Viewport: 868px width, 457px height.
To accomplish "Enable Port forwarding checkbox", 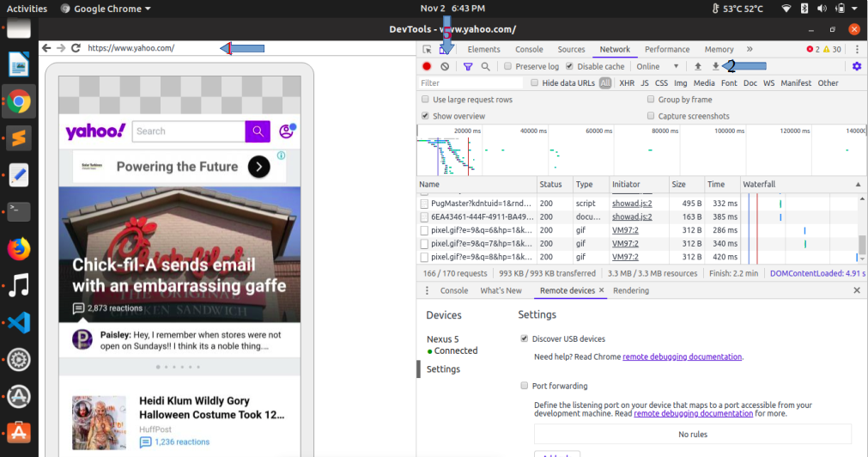I will 525,386.
